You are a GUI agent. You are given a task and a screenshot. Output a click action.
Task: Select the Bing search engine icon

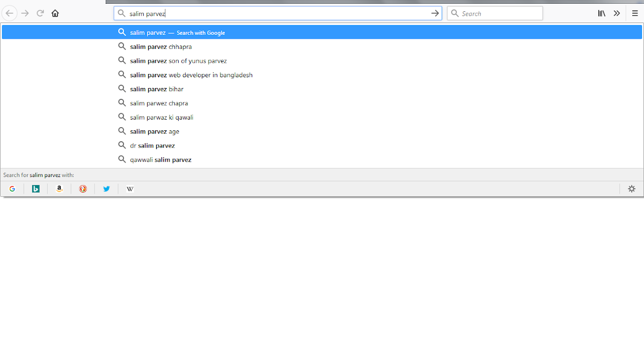35,188
